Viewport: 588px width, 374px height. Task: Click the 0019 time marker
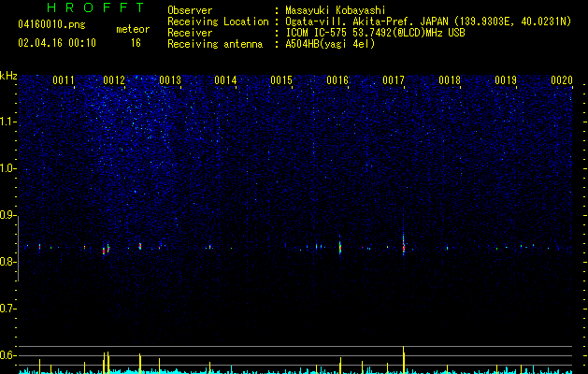[x=506, y=80]
